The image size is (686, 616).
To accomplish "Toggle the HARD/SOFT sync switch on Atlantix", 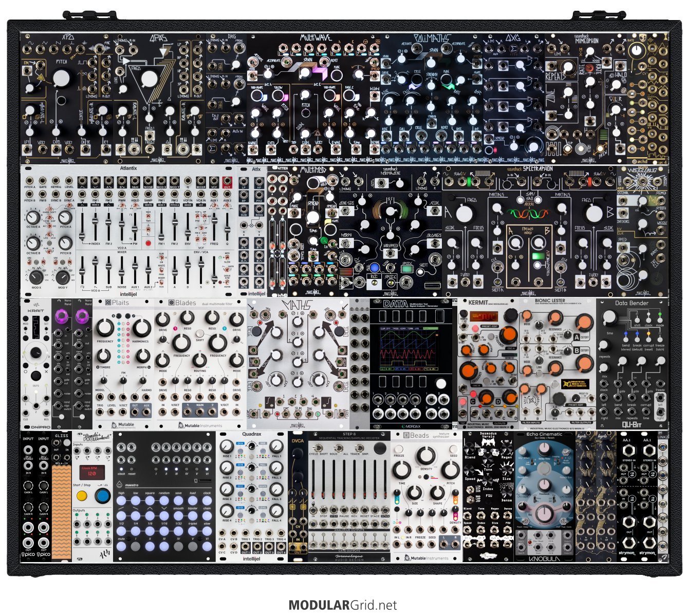I will (x=50, y=209).
